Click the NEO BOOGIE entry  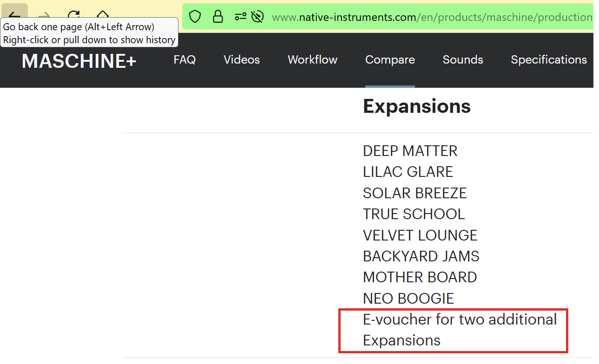[x=408, y=299]
